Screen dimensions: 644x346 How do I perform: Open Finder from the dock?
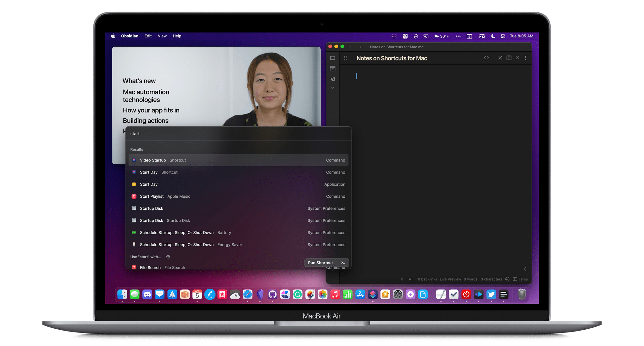pyautogui.click(x=122, y=295)
